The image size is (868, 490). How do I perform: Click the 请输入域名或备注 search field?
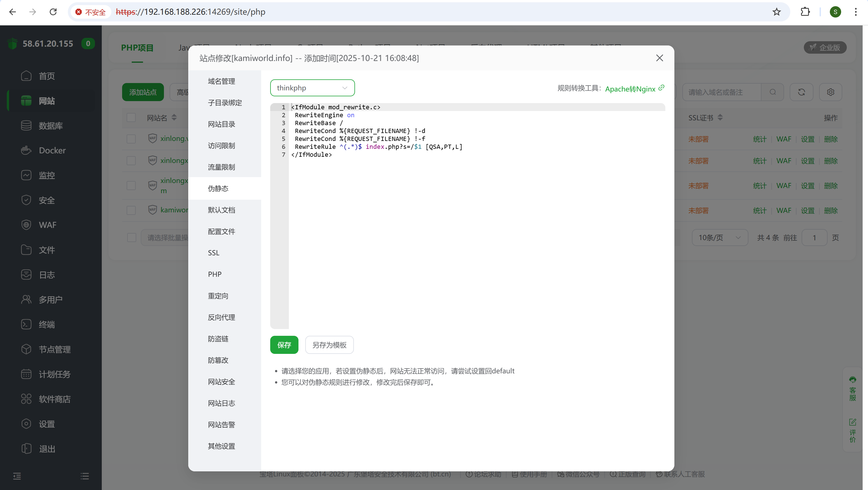click(721, 92)
